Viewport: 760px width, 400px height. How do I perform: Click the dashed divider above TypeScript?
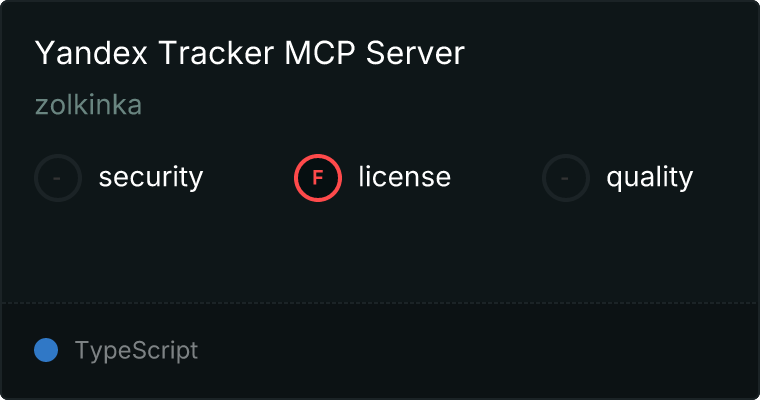pos(380,303)
